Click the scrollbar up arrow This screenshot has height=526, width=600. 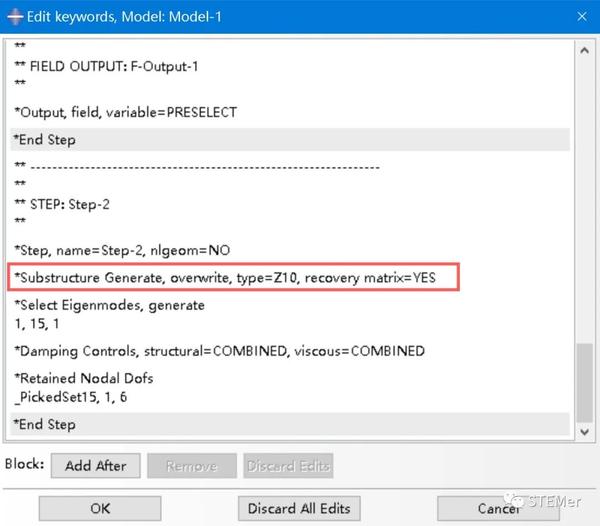584,50
